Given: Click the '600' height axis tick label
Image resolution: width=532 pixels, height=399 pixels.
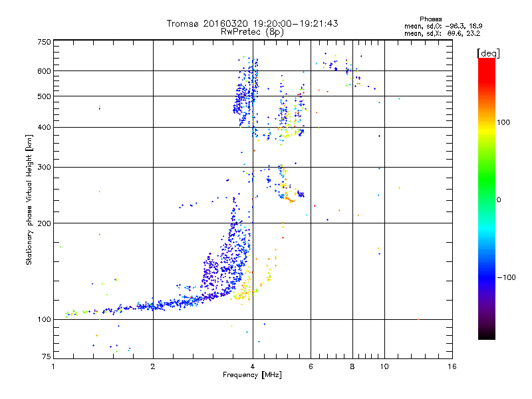Looking at the screenshot, I should click(x=44, y=71).
